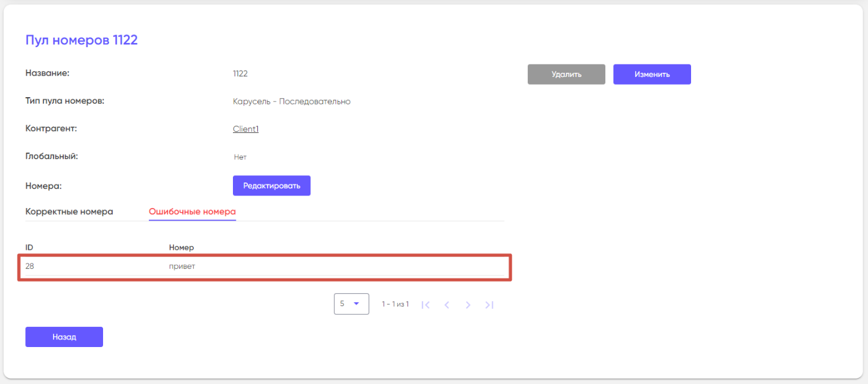Click the ID column header
This screenshot has height=384, width=868.
[x=29, y=247]
